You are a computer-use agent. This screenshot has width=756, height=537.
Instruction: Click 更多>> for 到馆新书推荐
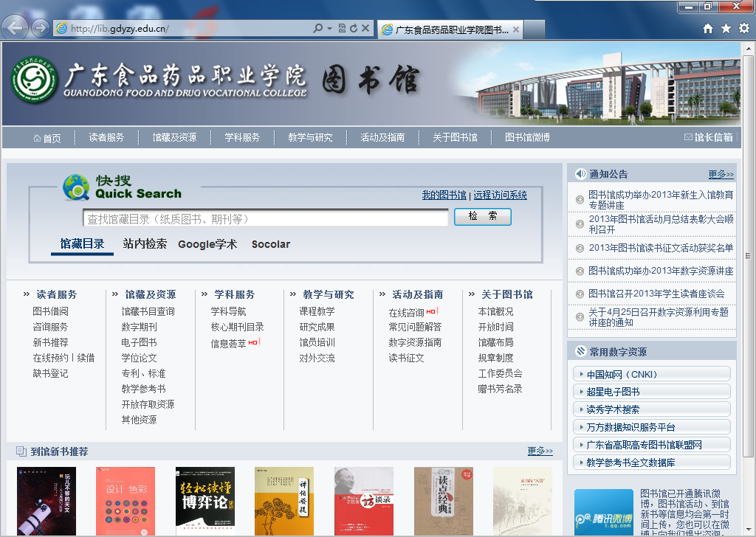coord(540,451)
